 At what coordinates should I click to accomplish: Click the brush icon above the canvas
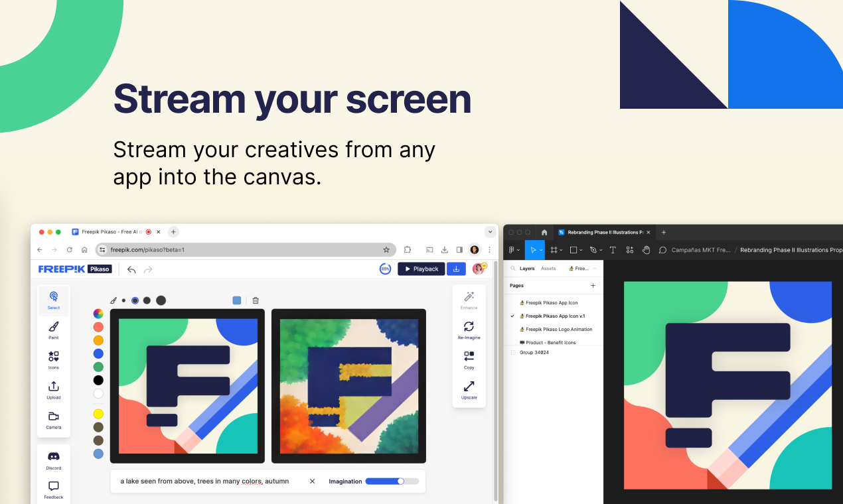[114, 300]
